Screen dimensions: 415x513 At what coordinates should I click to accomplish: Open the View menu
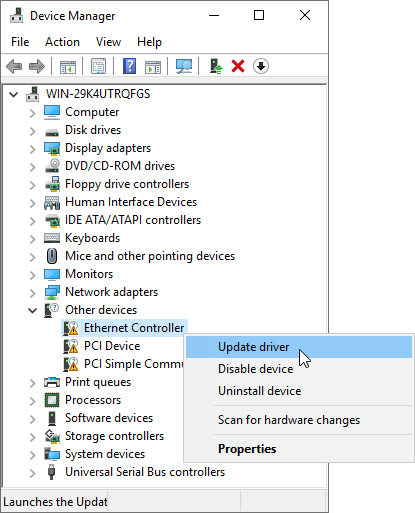[x=108, y=42]
